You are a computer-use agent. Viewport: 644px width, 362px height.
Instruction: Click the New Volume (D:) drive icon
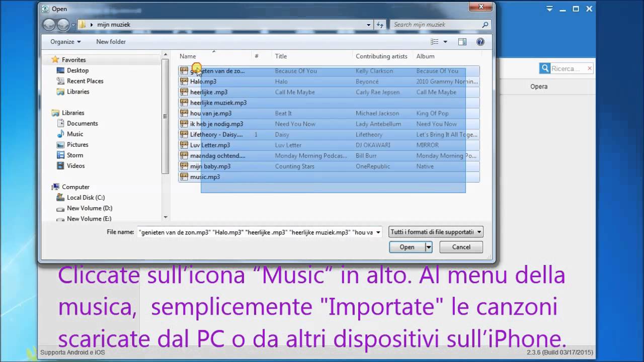[x=61, y=208]
